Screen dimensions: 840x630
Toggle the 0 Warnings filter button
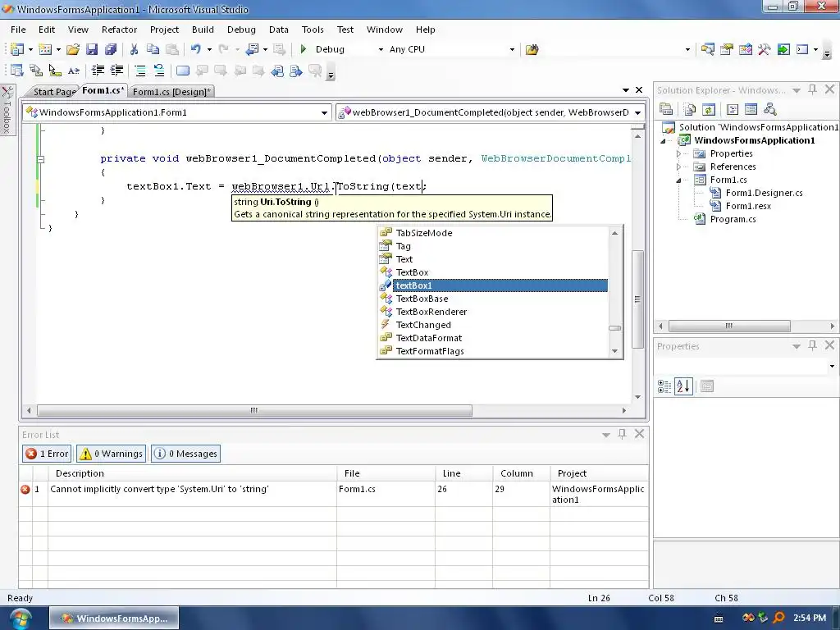click(x=111, y=453)
